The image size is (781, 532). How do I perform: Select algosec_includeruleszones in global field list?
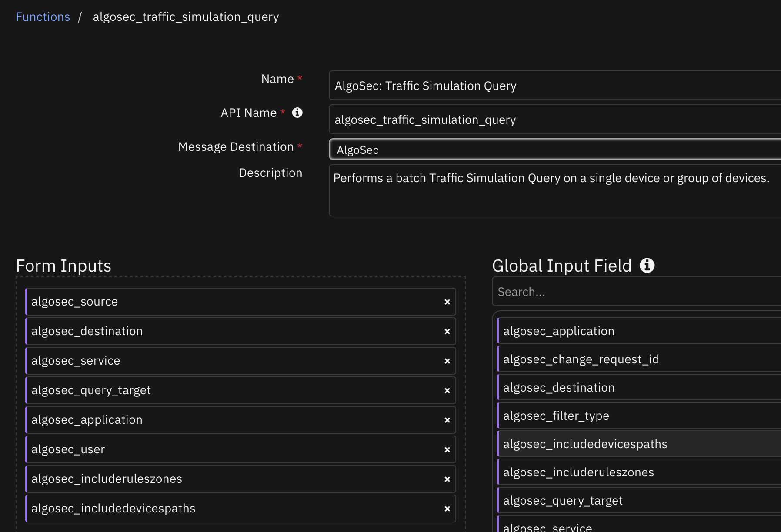coord(639,472)
